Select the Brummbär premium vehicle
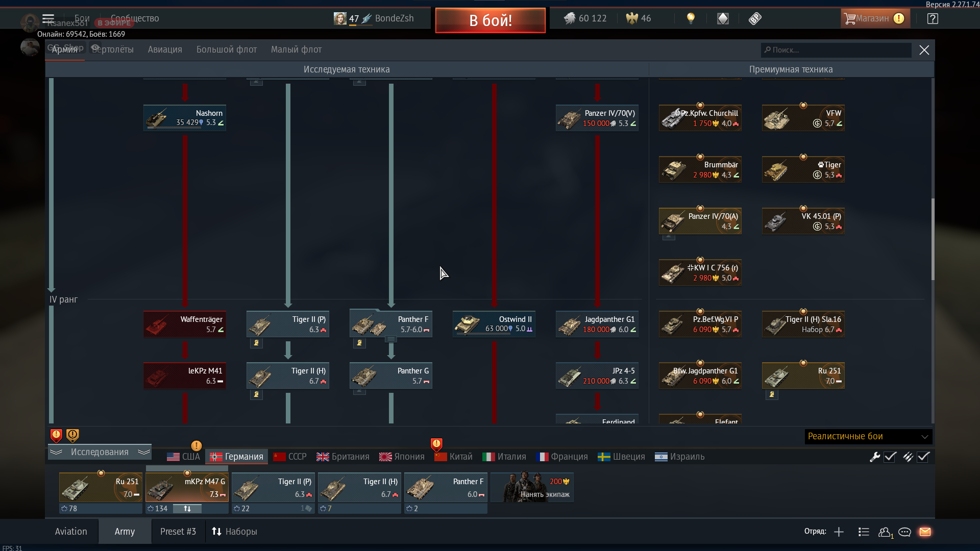Viewport: 980px width, 551px height. [x=700, y=169]
